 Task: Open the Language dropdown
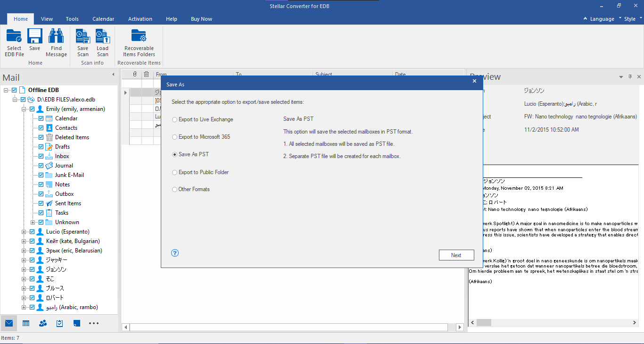tap(602, 19)
